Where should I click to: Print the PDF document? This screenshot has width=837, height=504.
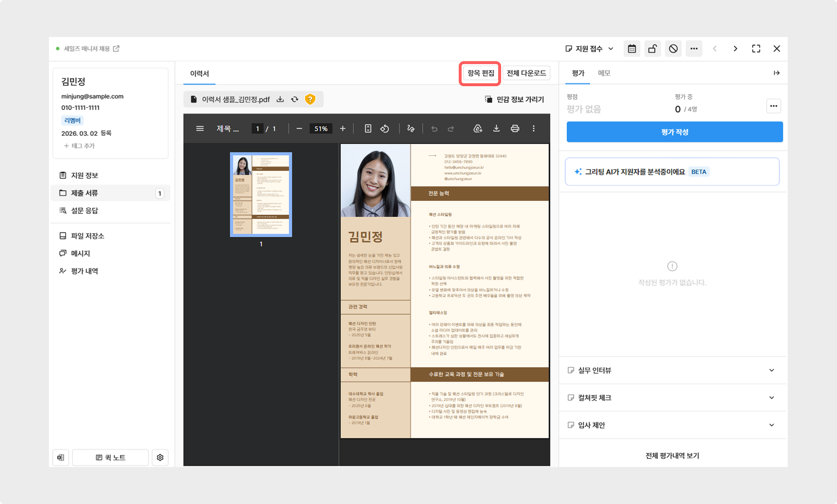coord(515,129)
